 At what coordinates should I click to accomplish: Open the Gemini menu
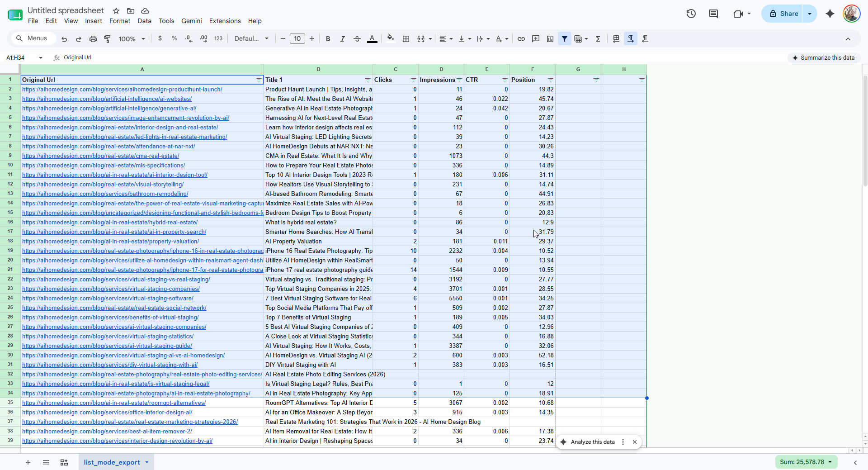click(x=192, y=21)
